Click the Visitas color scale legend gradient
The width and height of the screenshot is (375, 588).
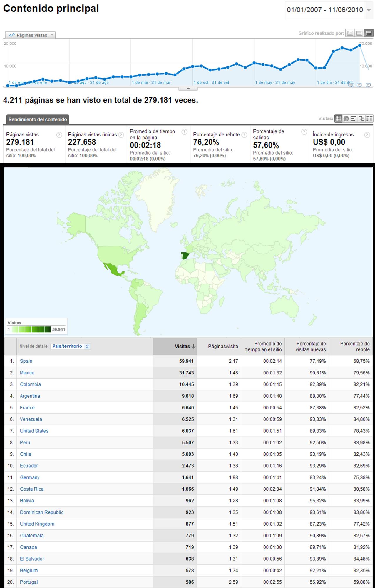31,329
